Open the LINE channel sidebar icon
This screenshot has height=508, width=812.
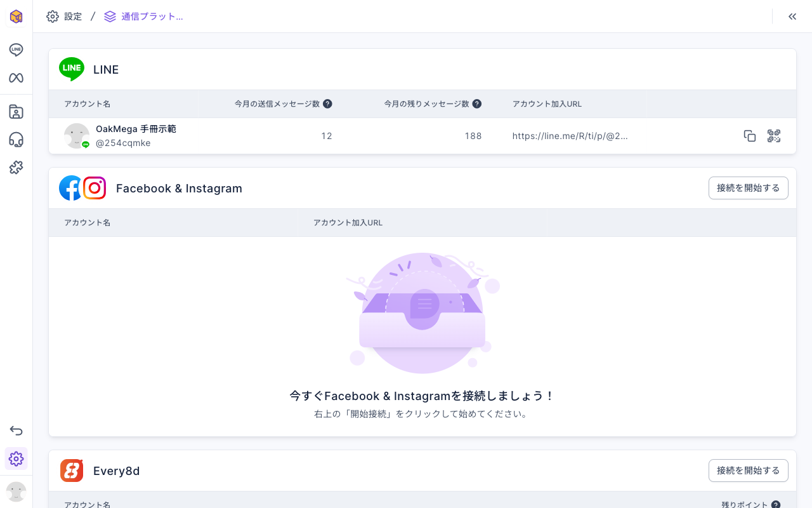point(16,50)
